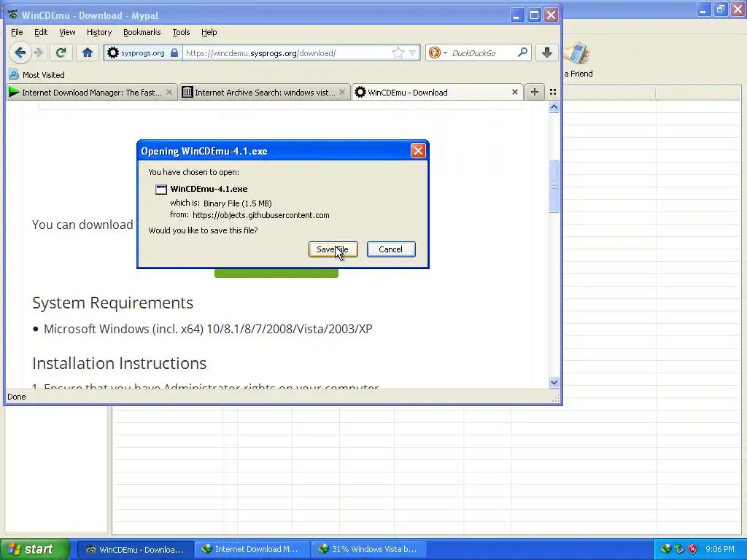Image resolution: width=747 pixels, height=560 pixels.
Task: Close the Internet Download Manager tab
Action: [169, 92]
